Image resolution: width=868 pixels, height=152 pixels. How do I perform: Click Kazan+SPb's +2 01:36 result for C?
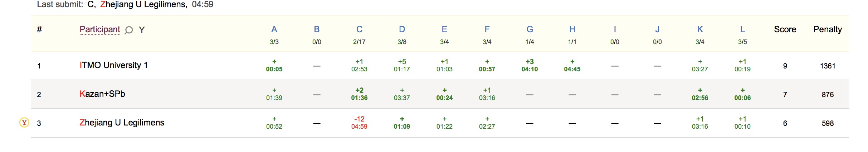click(359, 94)
